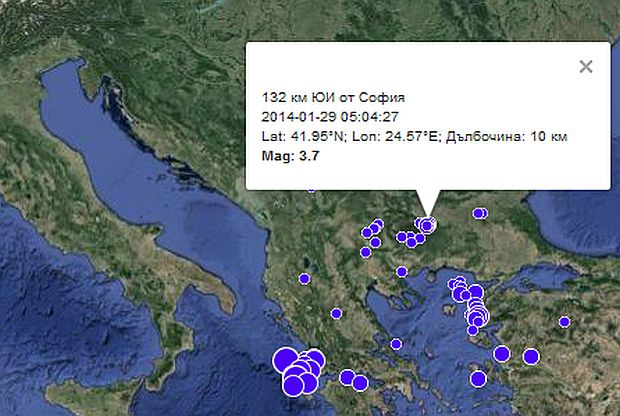Close the earthquake info popup
The image size is (620, 416).
586,66
